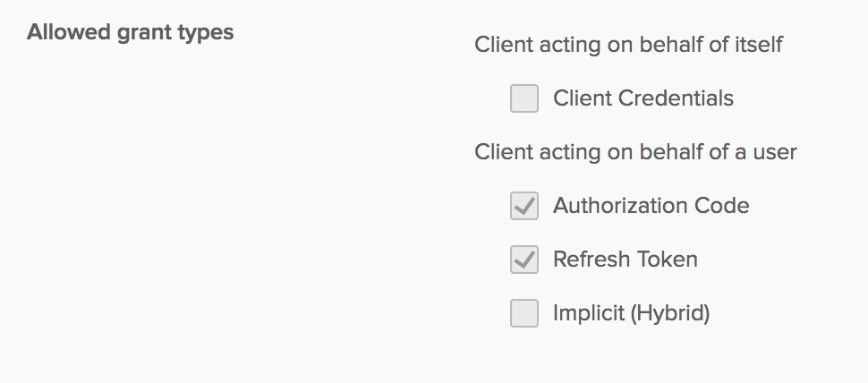Click "Client acting on behalf of a user" text
Screen dimensions: 868x383
tap(635, 152)
